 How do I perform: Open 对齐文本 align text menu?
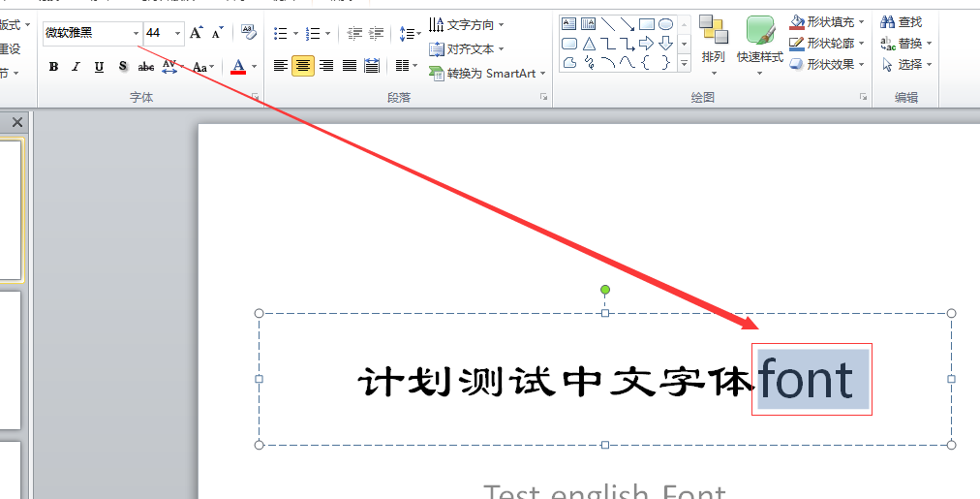(466, 48)
